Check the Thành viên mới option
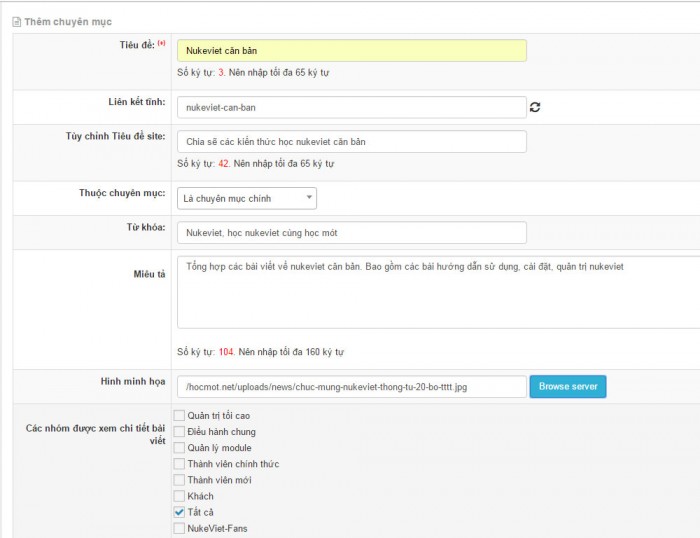The width and height of the screenshot is (700, 538). (x=179, y=480)
